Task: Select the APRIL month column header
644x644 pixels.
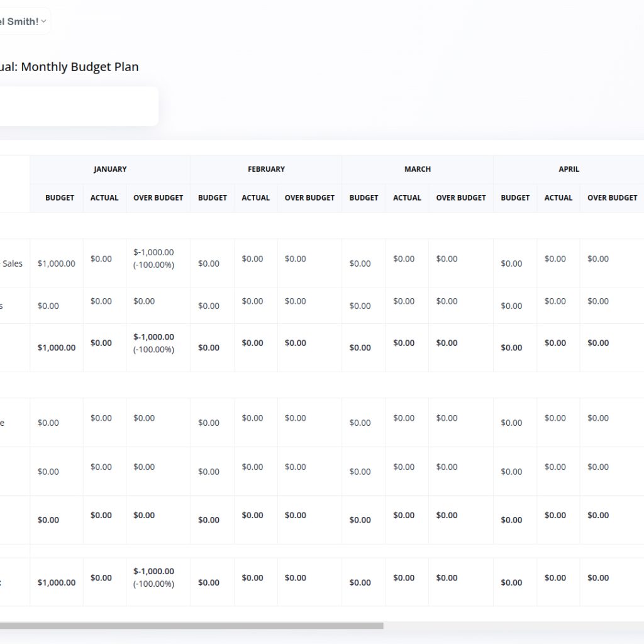Action: 569,169
